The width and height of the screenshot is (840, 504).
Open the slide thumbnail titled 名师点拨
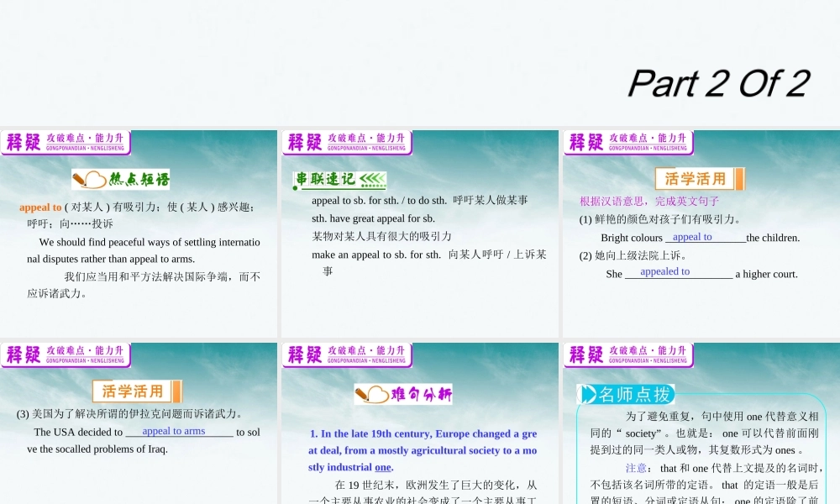[701, 423]
